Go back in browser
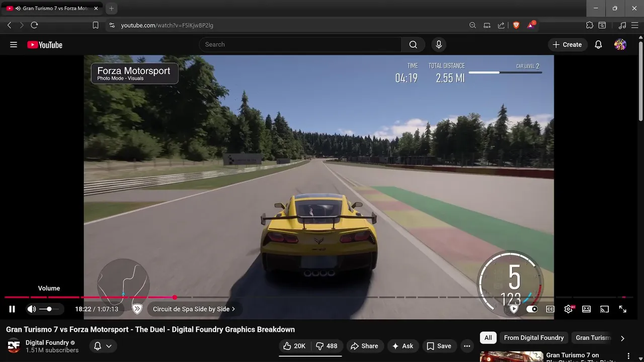The height and width of the screenshot is (362, 644). tap(9, 25)
